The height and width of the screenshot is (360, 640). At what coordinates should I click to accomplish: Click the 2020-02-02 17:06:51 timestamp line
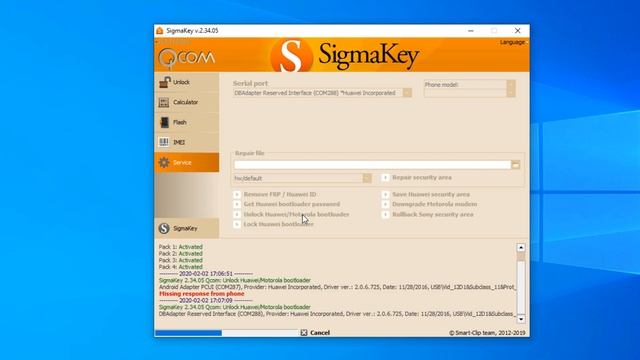(206, 273)
